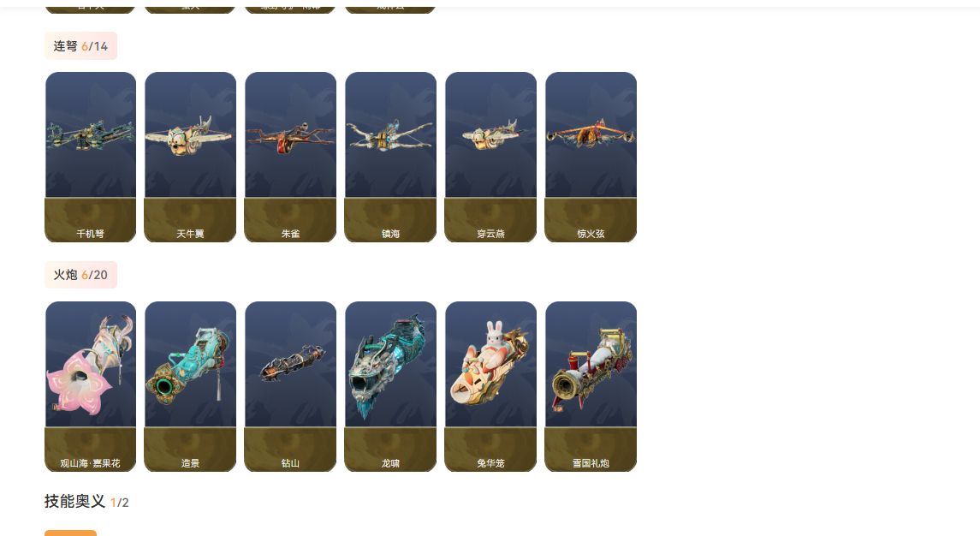Click the 惊火弦 name label
Image resolution: width=980 pixels, height=536 pixels.
tap(591, 234)
